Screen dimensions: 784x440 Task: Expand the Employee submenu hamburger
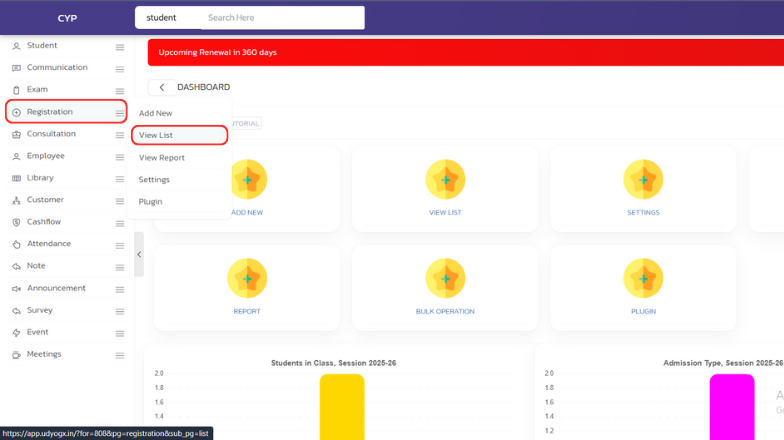(x=120, y=156)
